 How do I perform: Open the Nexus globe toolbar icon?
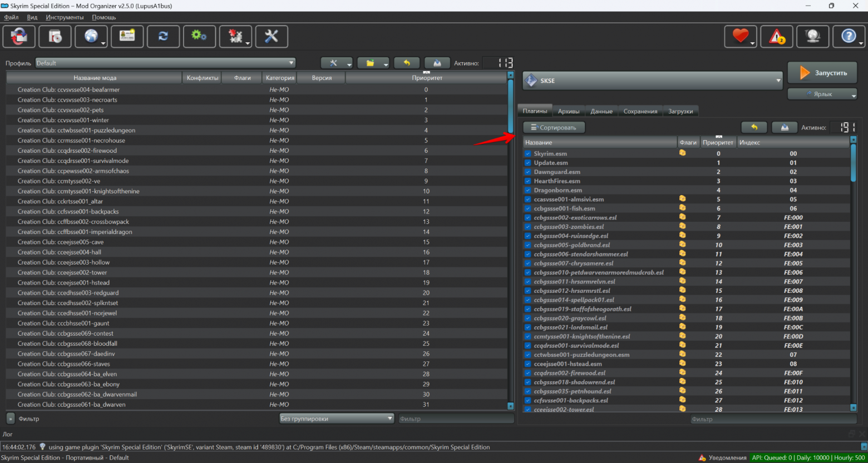point(91,37)
